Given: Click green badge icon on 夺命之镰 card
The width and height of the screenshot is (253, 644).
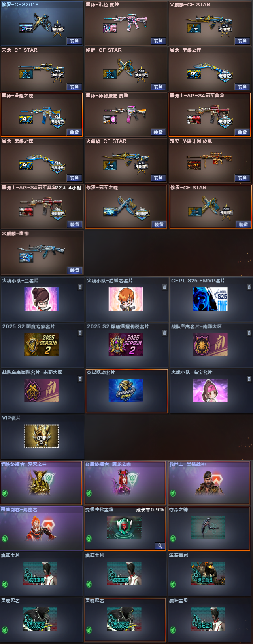Looking at the screenshot, I should (173, 539).
